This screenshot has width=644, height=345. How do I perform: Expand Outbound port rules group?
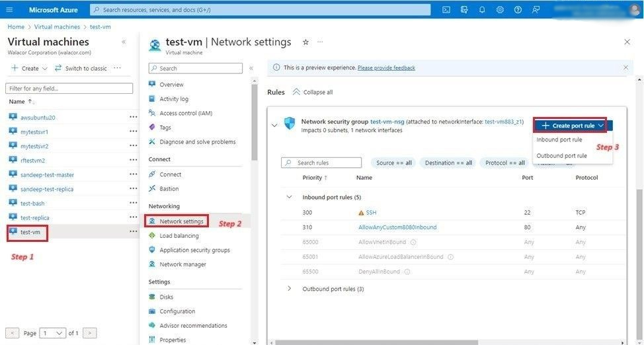click(x=289, y=289)
